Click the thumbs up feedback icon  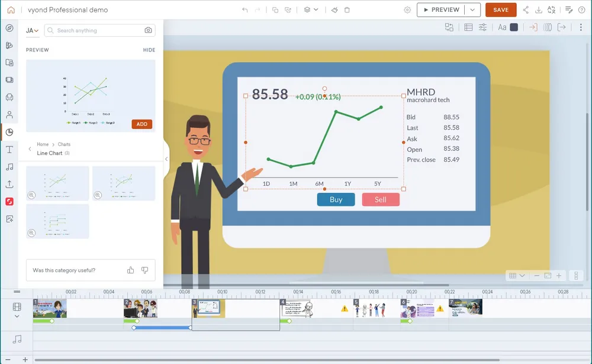(131, 270)
